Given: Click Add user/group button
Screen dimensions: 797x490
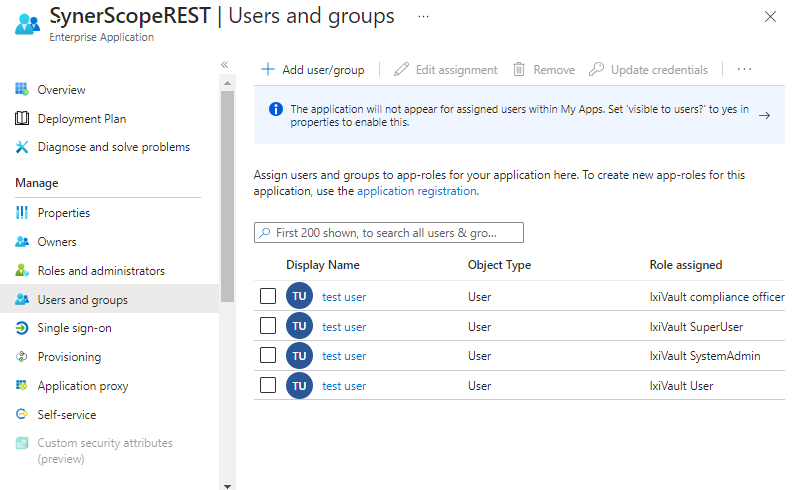Looking at the screenshot, I should (x=313, y=70).
